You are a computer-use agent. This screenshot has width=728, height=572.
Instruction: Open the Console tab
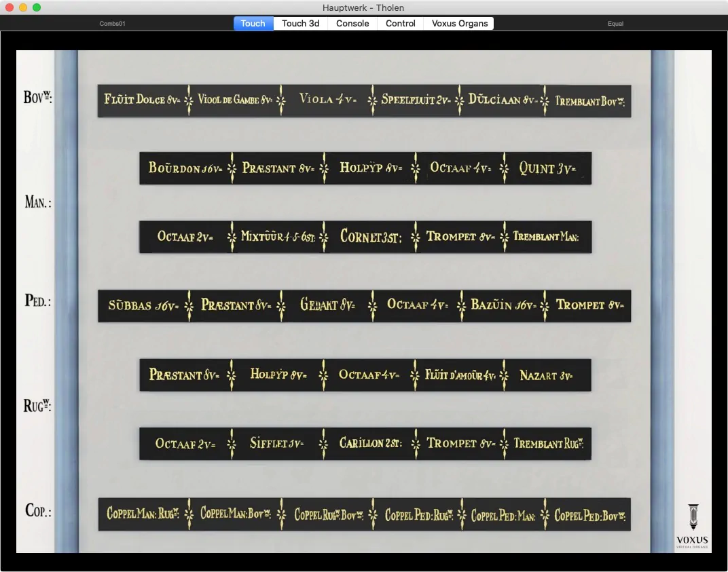point(352,23)
